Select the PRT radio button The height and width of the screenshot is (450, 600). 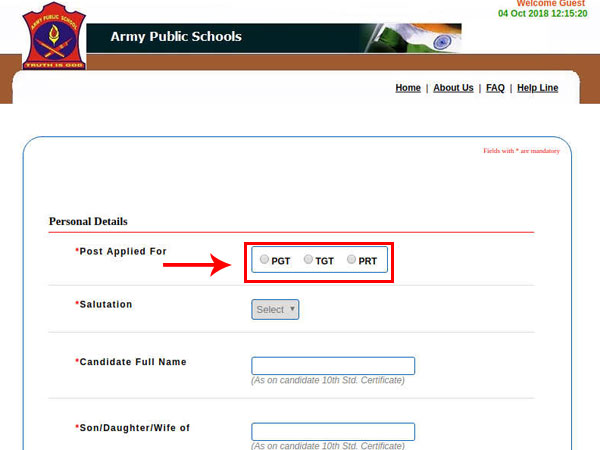(x=351, y=259)
